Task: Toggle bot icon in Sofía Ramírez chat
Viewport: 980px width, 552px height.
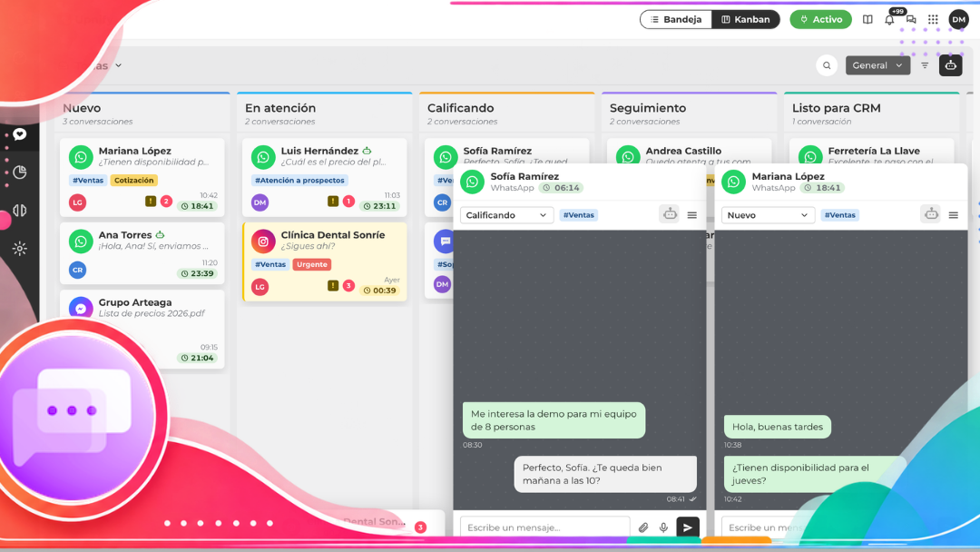Action: (x=670, y=214)
